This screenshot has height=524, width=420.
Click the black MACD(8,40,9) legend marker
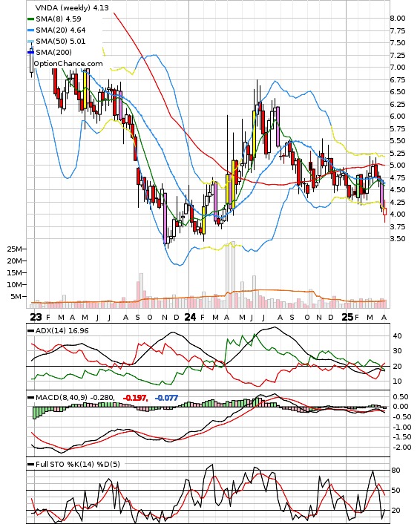coord(30,398)
